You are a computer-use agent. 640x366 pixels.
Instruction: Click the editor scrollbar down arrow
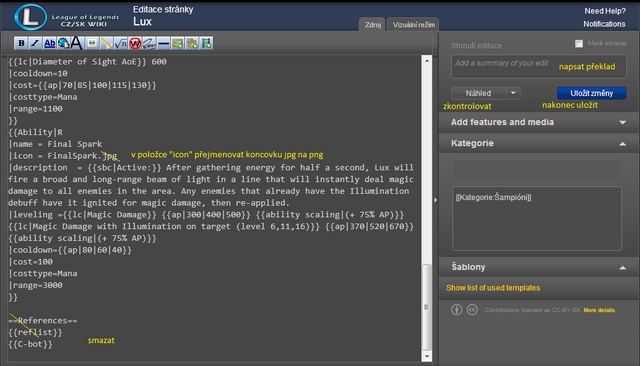pos(427,356)
